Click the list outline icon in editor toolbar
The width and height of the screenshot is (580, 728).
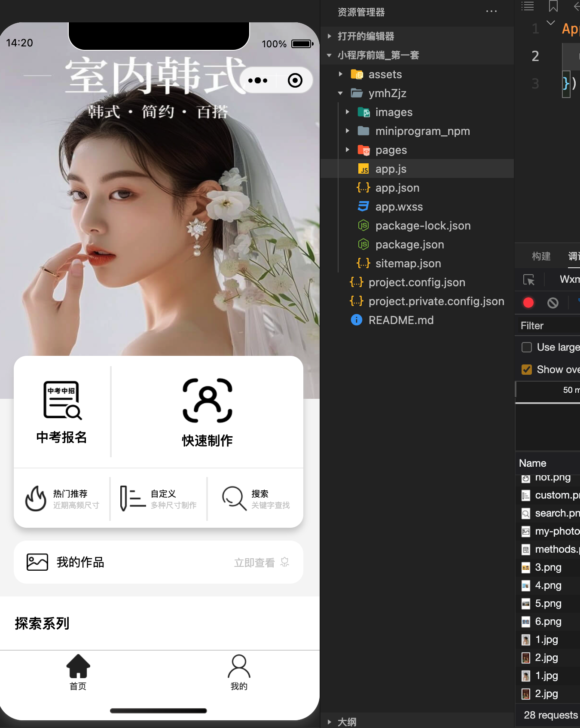pos(528,6)
